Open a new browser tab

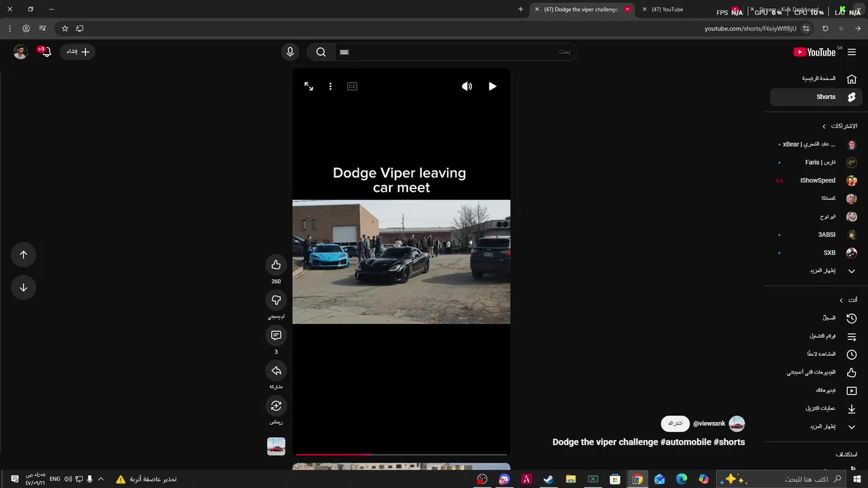521,9
